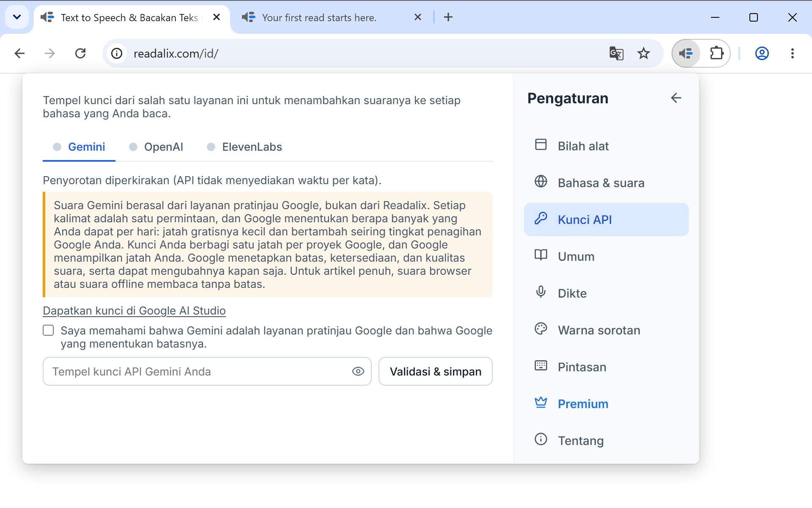This screenshot has height=508, width=812.
Task: Open the Tentang settings section
Action: pos(606,441)
